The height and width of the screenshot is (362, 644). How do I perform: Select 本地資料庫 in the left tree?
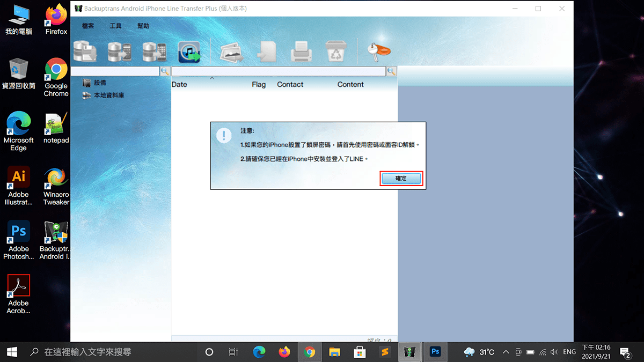tap(109, 95)
